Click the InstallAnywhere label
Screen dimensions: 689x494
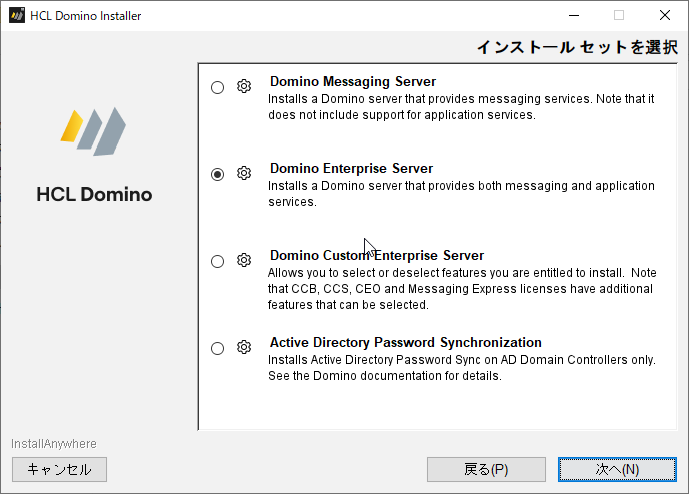[54, 444]
